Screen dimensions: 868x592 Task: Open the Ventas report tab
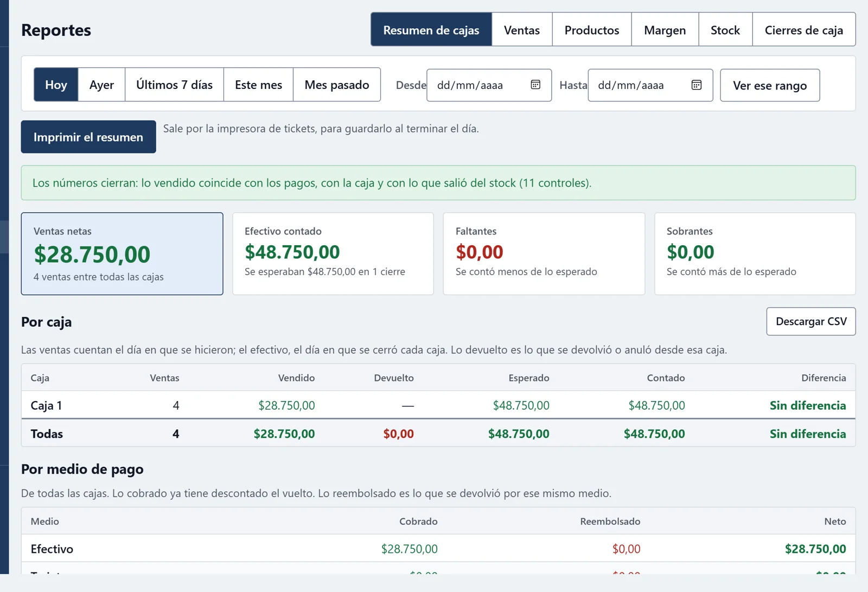[x=522, y=30]
